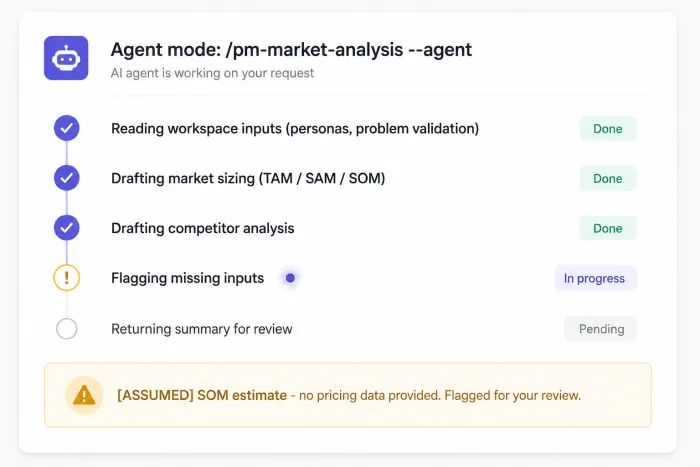The width and height of the screenshot is (700, 467).
Task: Click the Agent mode pm-market-analysis title
Action: pyautogui.click(x=291, y=50)
